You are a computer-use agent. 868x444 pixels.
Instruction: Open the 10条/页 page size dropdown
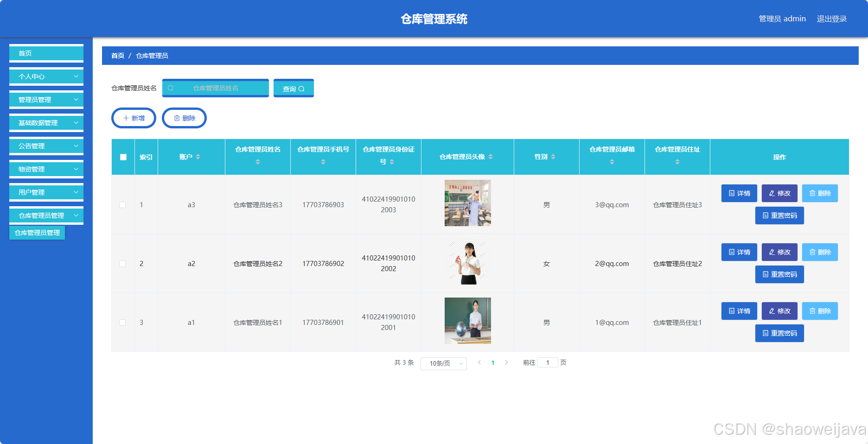443,363
